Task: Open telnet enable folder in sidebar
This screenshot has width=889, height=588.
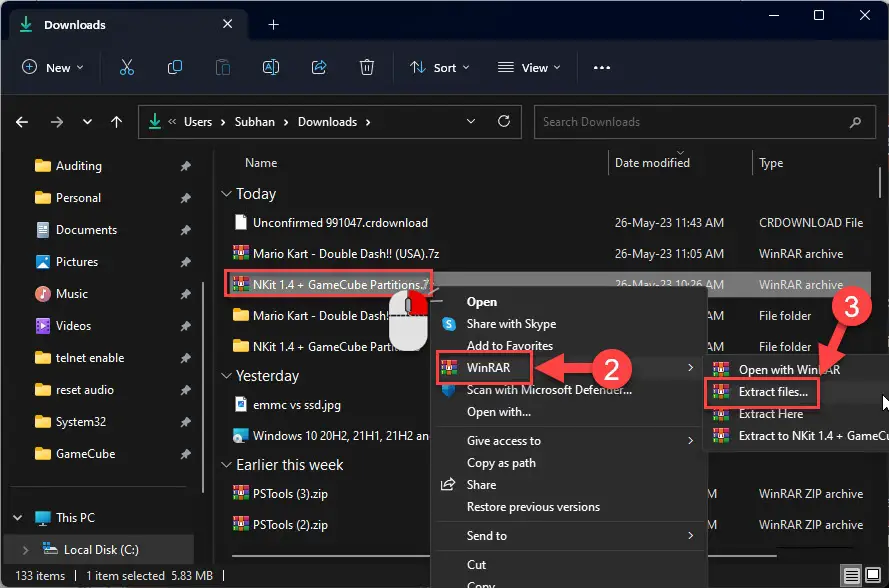Action: pos(90,358)
